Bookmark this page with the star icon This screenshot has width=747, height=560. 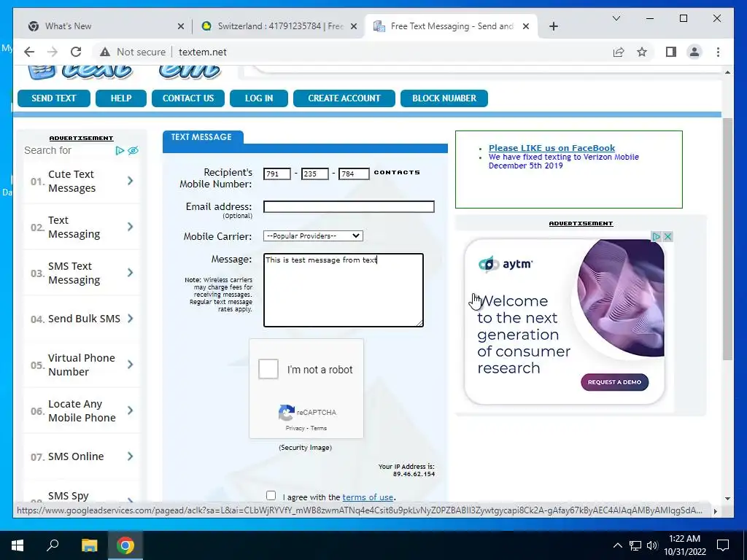coord(642,52)
